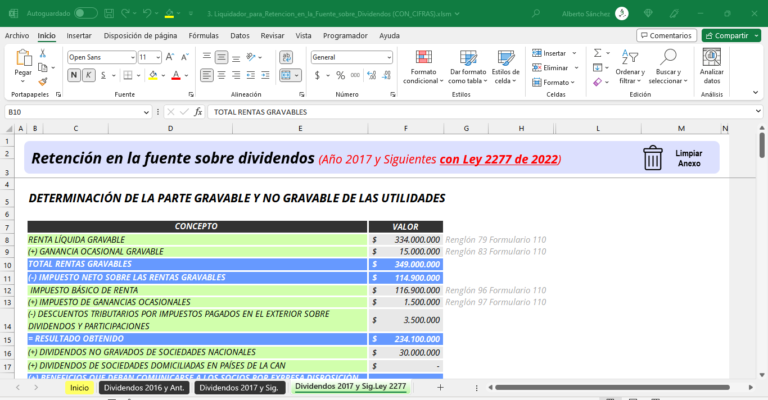The width and height of the screenshot is (768, 400).
Task: Expand the formula bar chevron
Action: click(x=758, y=112)
